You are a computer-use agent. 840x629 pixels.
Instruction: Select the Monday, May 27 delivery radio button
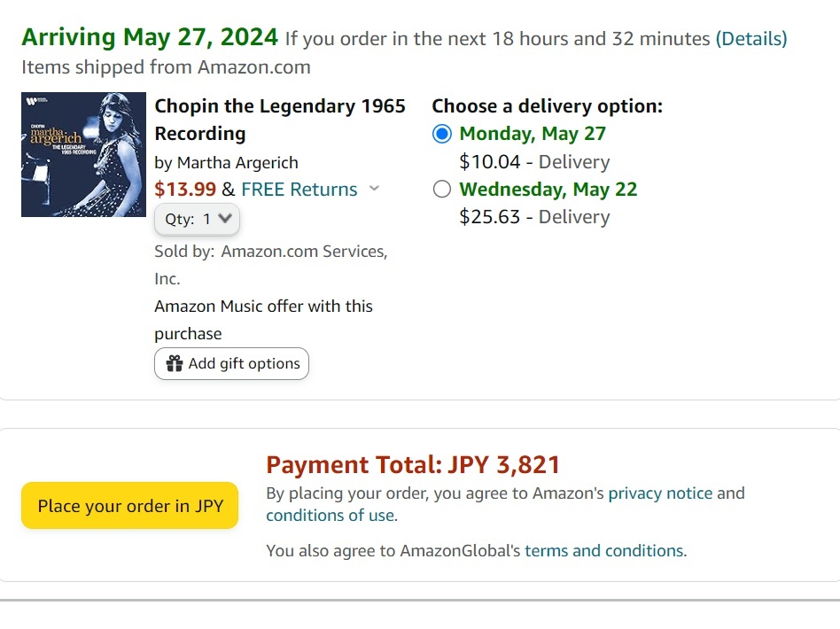[x=442, y=134]
